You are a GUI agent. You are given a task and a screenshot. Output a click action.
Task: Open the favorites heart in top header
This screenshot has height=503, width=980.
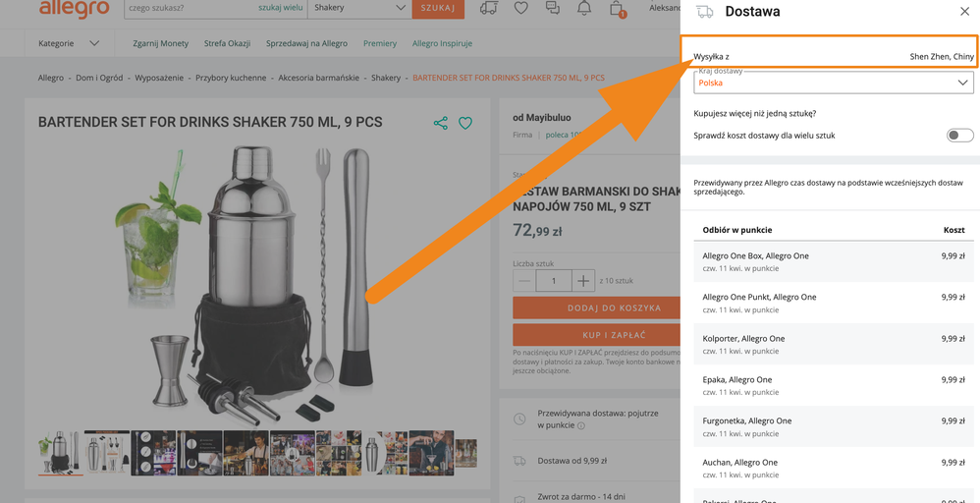point(520,9)
